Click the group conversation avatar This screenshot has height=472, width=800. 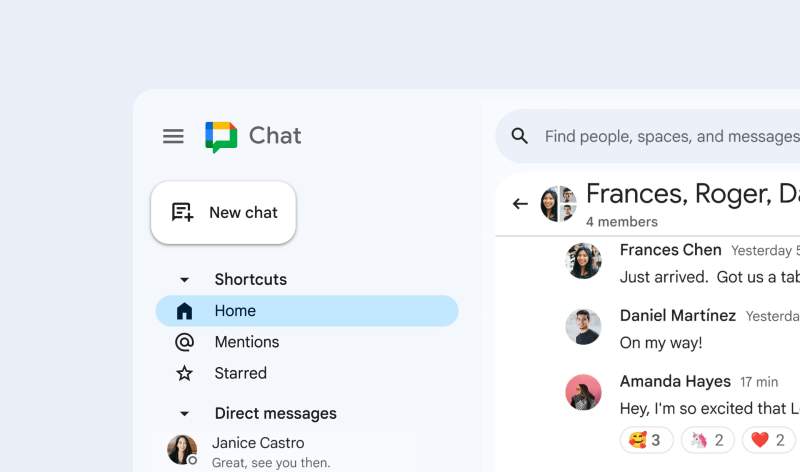(x=558, y=204)
